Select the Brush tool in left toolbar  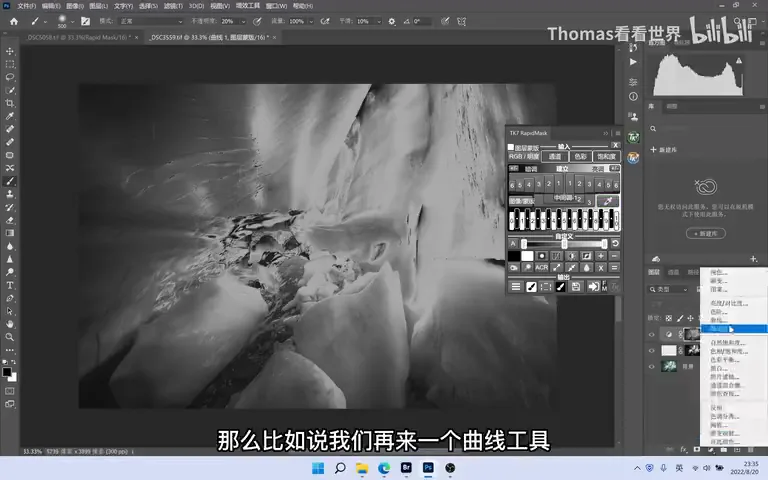(x=10, y=181)
